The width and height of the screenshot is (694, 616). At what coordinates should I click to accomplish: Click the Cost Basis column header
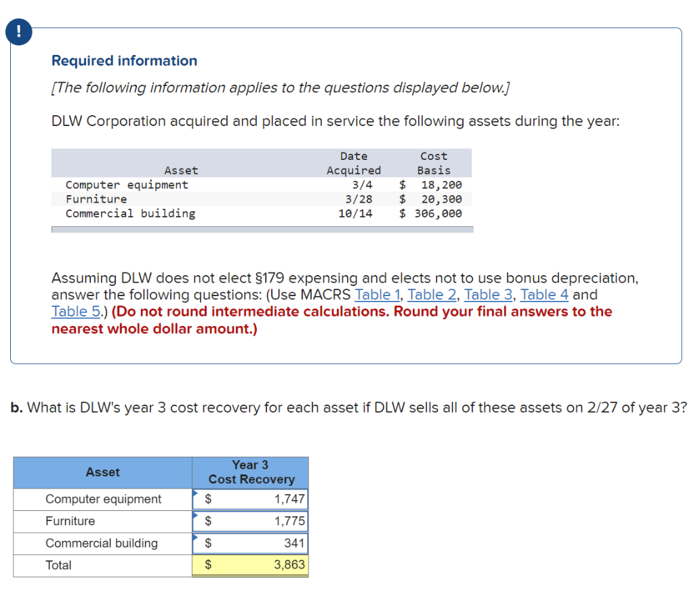coord(434,163)
